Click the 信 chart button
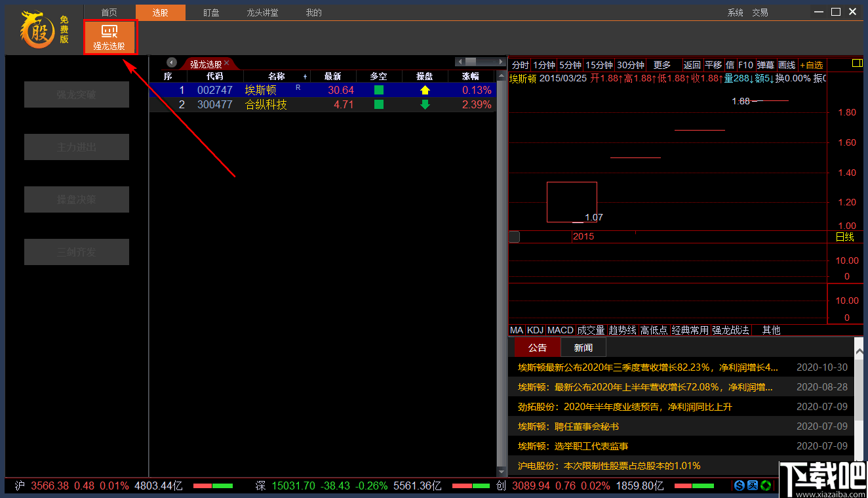This screenshot has width=868, height=498. [730, 65]
